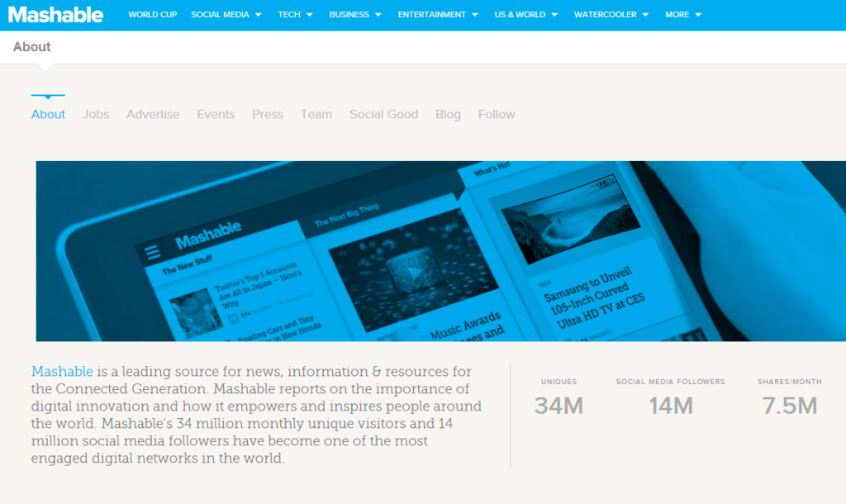The height and width of the screenshot is (504, 846).
Task: Open the Events tab
Action: (216, 114)
